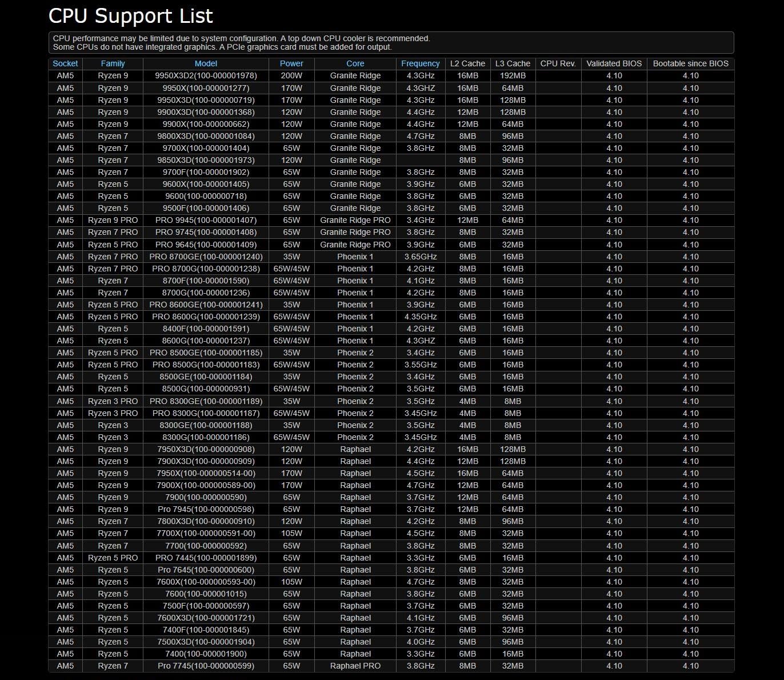Select model PRO 9945(100-000001407)
This screenshot has height=680, width=784.
tap(206, 220)
